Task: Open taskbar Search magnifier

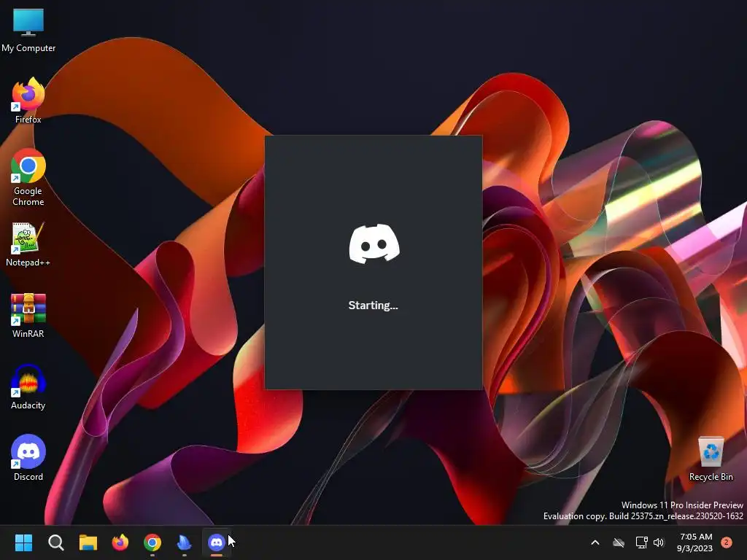Action: coord(55,542)
